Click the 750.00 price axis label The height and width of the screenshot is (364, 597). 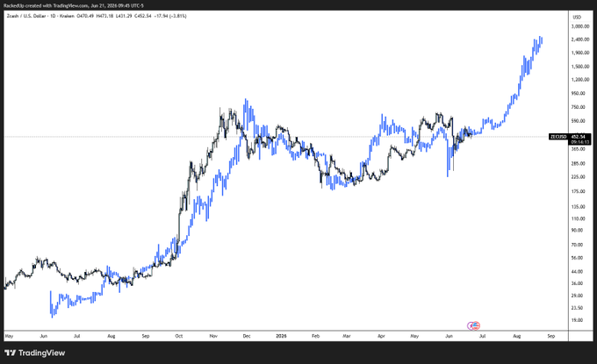point(579,107)
